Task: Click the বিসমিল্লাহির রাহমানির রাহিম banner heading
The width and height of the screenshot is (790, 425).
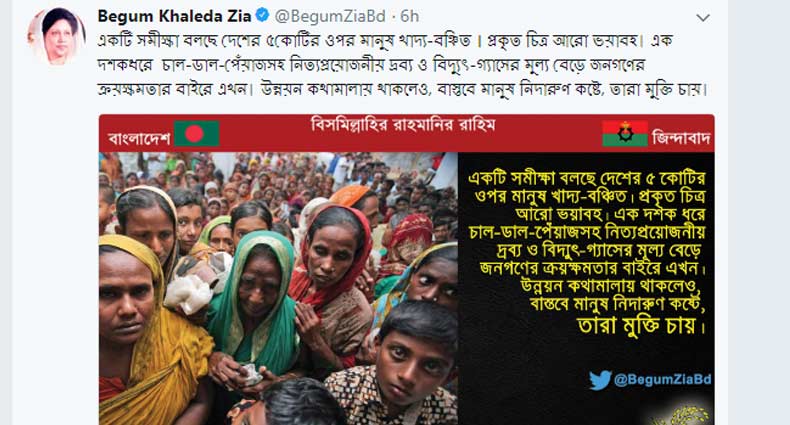Action: [x=403, y=124]
